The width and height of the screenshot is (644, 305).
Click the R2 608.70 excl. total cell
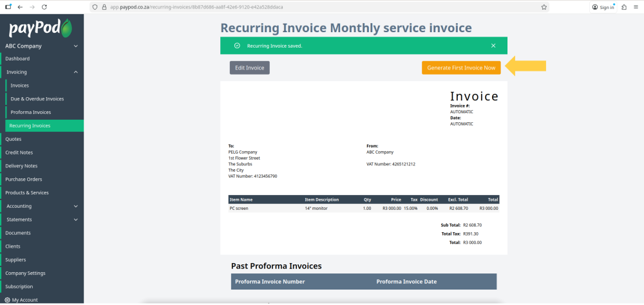(459, 208)
